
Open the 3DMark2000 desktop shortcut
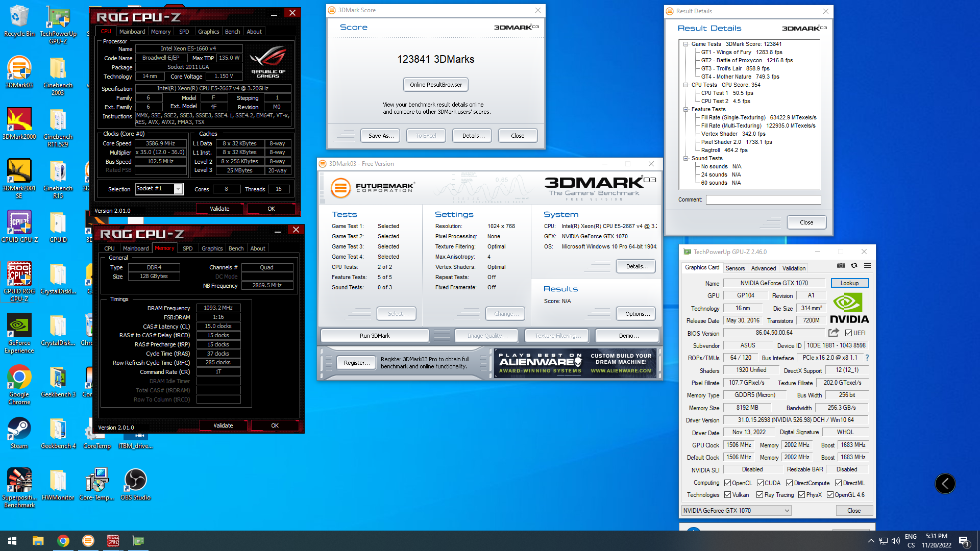click(19, 123)
